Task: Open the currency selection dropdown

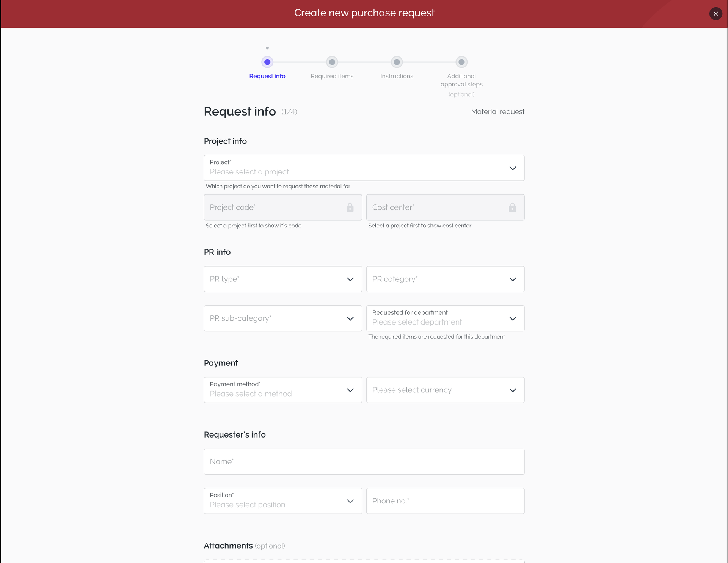Action: tap(445, 390)
